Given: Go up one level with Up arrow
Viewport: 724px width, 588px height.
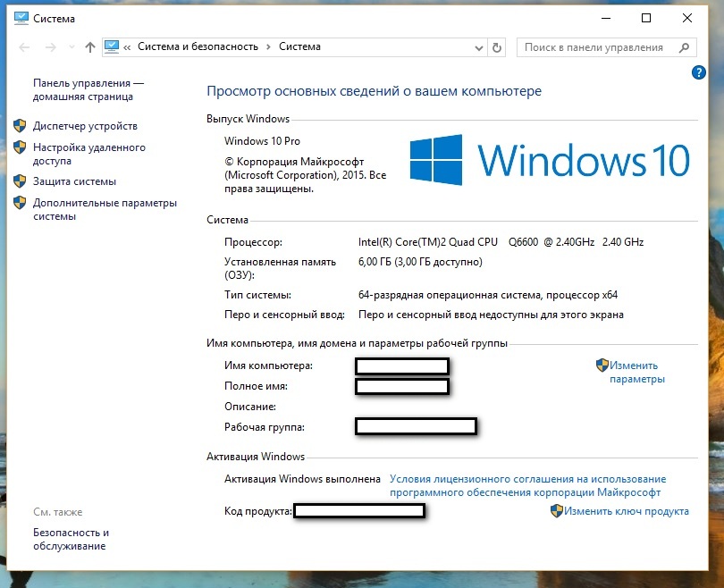Looking at the screenshot, I should pyautogui.click(x=89, y=47).
